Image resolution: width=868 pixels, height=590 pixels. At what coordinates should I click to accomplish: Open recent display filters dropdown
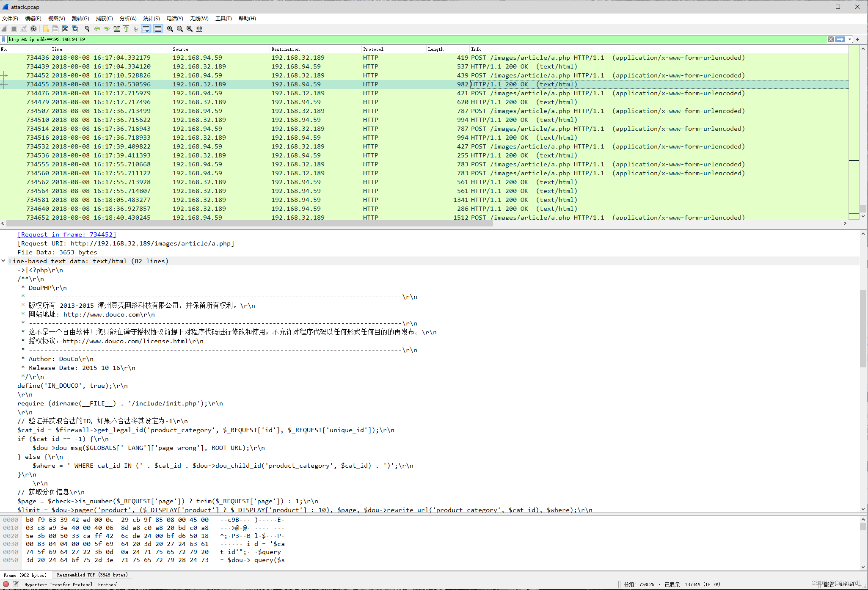[x=849, y=39]
